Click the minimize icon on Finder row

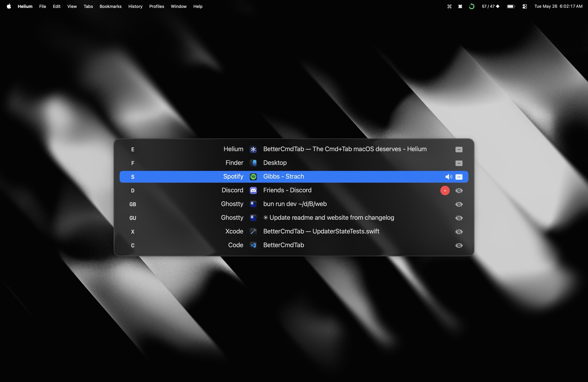tap(459, 163)
